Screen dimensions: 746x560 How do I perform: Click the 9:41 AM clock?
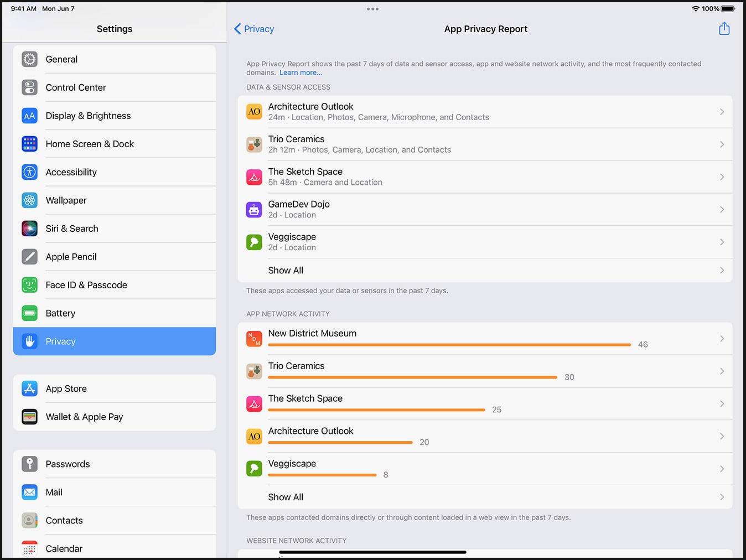click(x=23, y=9)
